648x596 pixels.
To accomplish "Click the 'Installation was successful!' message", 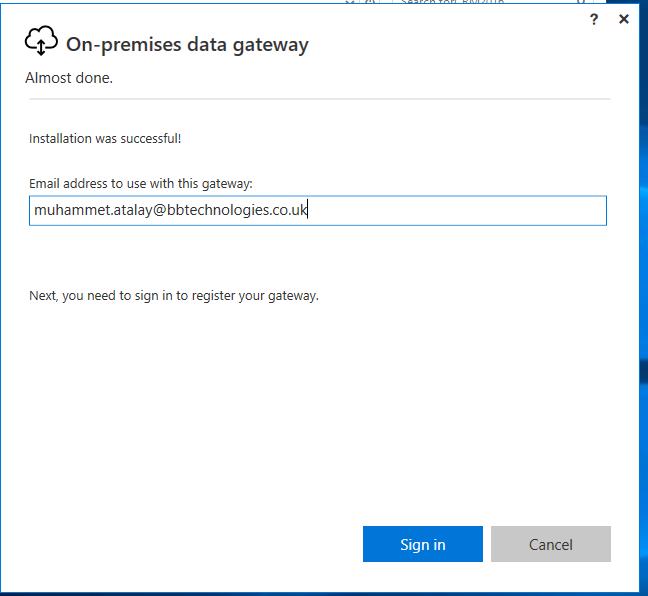I will pos(105,139).
